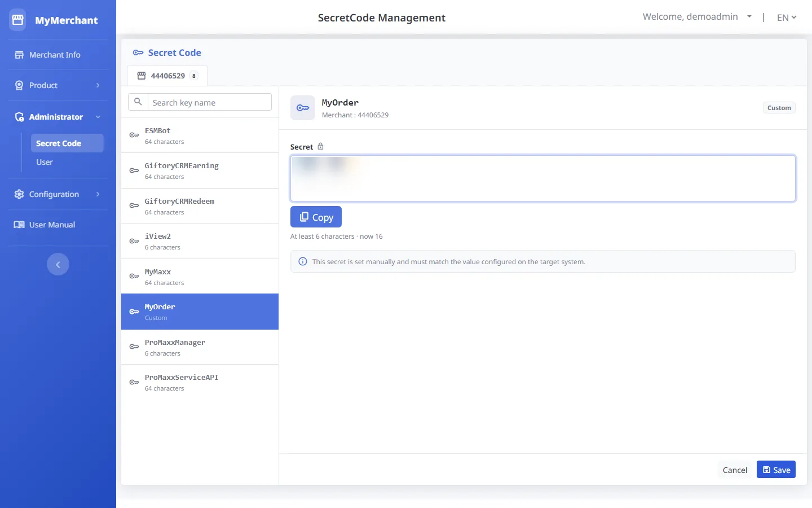Select the 44406529 merchant tab

click(x=167, y=76)
